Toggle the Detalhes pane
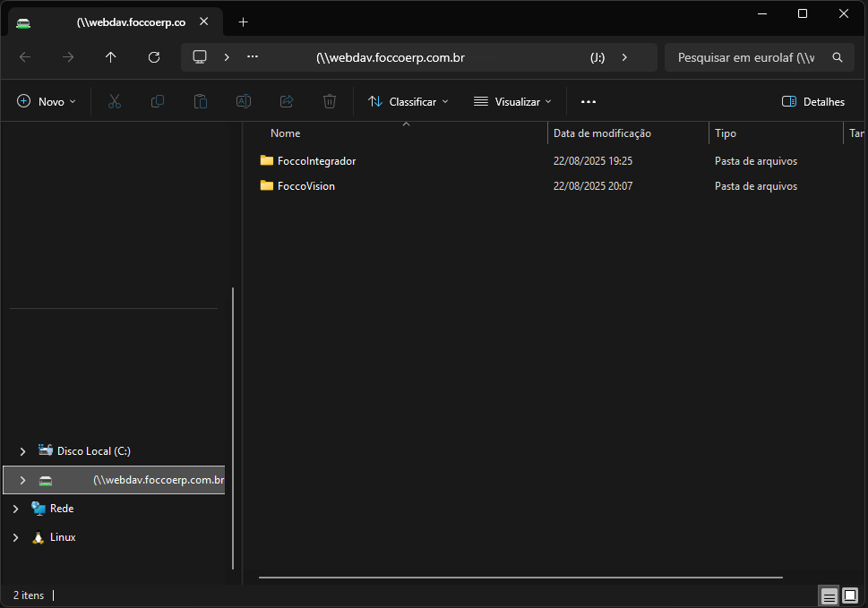Image resolution: width=868 pixels, height=608 pixels. tap(813, 102)
